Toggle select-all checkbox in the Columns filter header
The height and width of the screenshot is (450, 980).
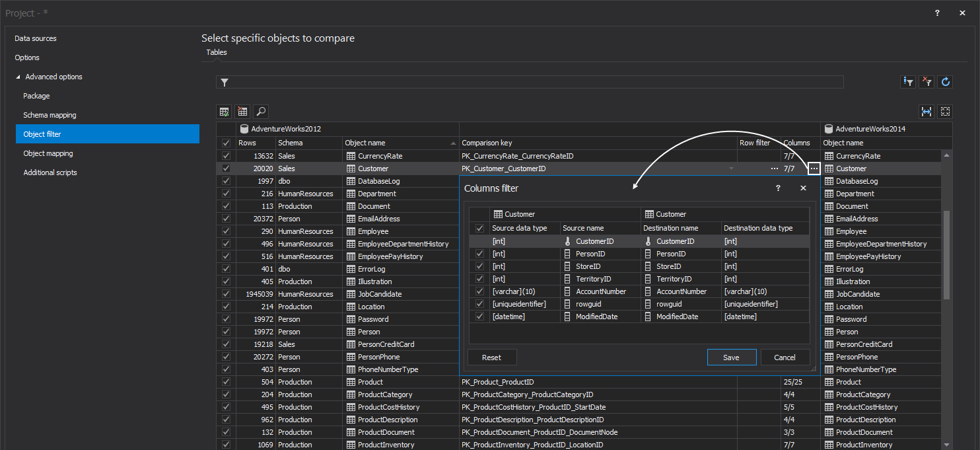[x=480, y=228]
